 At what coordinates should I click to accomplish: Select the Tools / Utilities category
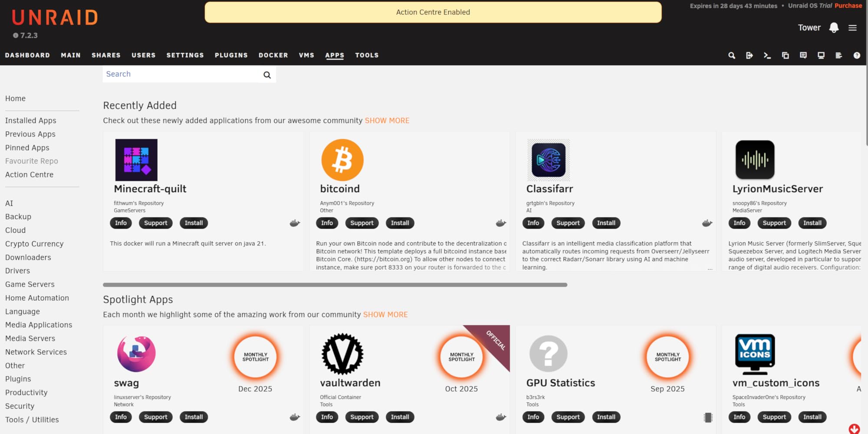click(x=32, y=420)
